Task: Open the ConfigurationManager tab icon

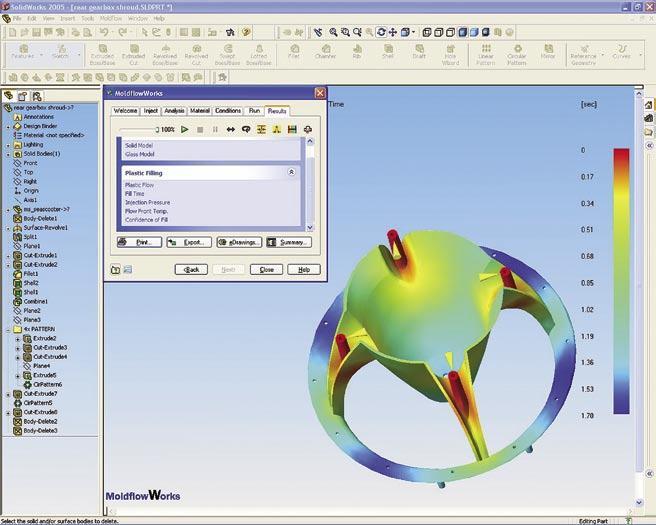Action: 37,96
